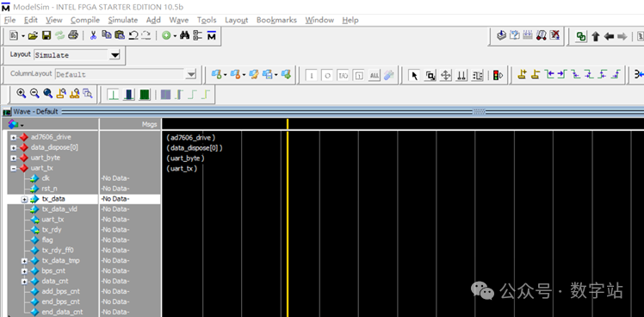
Task: Enable Zoom mode magnifier-box button
Action: (430, 75)
